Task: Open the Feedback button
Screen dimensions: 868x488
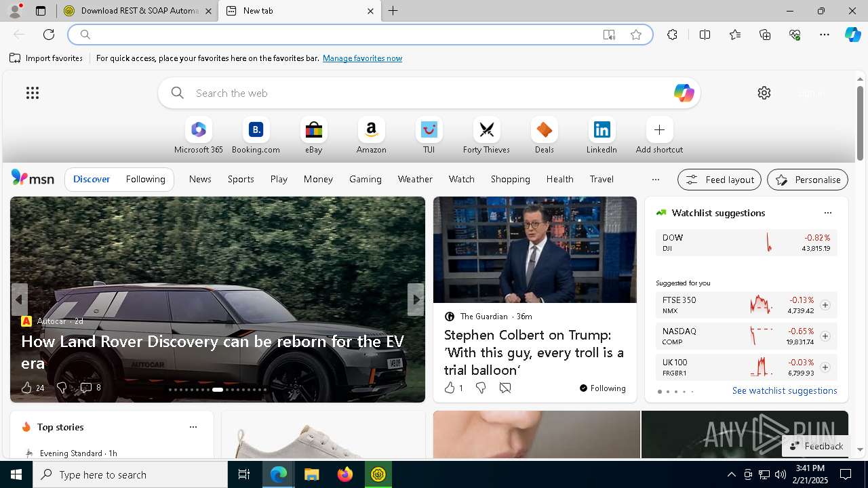Action: click(x=816, y=446)
